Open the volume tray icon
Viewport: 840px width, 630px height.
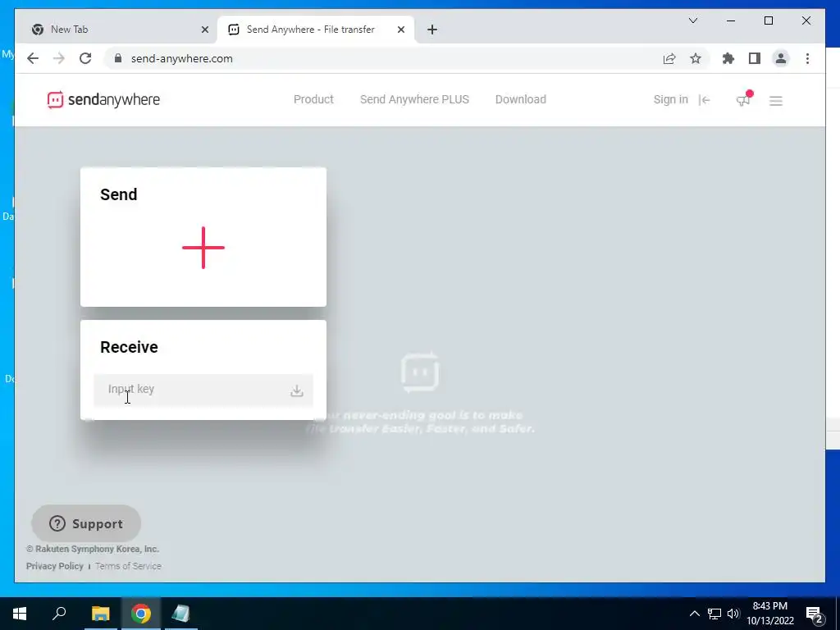pyautogui.click(x=733, y=614)
